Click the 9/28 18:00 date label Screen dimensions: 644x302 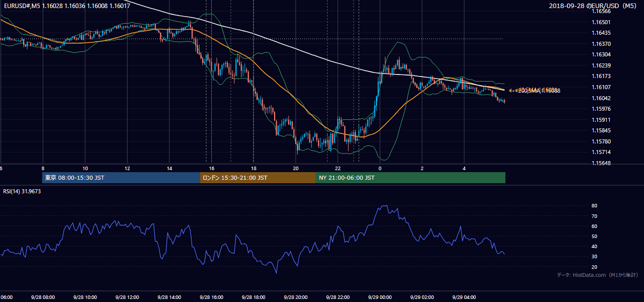pos(253,297)
